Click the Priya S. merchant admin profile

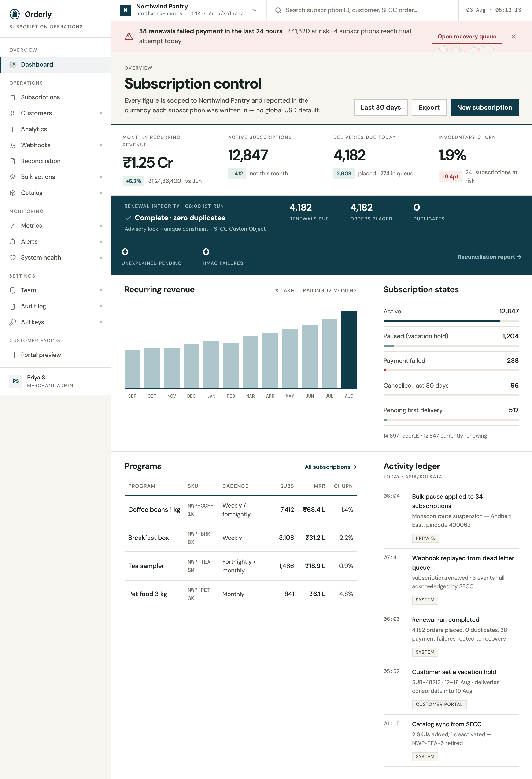coord(56,382)
